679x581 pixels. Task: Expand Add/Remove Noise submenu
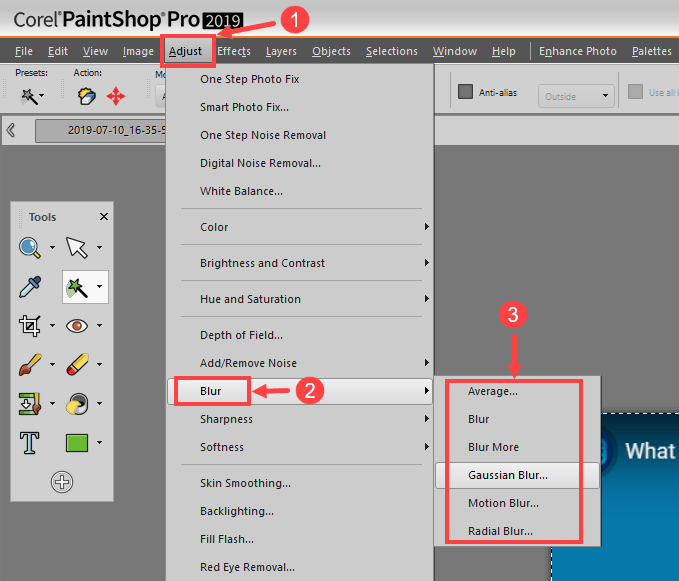coord(300,363)
